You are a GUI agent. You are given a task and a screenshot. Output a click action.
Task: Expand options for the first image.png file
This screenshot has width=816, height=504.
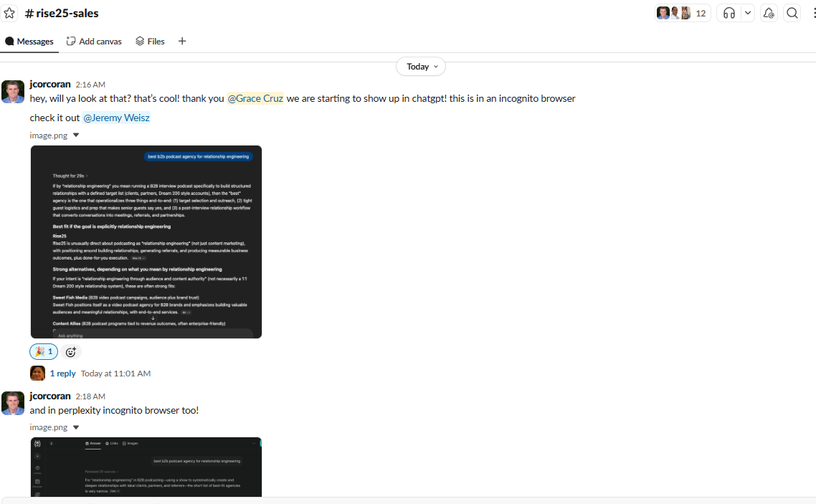coord(75,134)
